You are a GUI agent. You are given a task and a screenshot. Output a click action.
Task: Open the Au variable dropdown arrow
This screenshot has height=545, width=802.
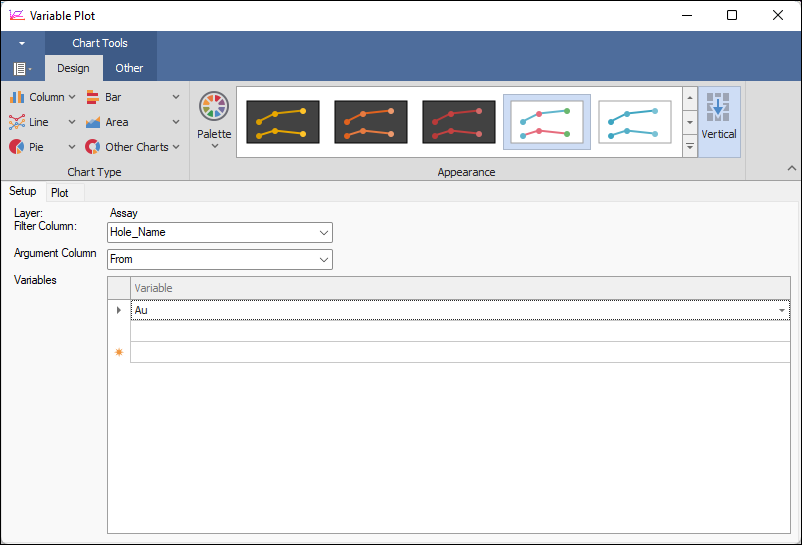[781, 311]
